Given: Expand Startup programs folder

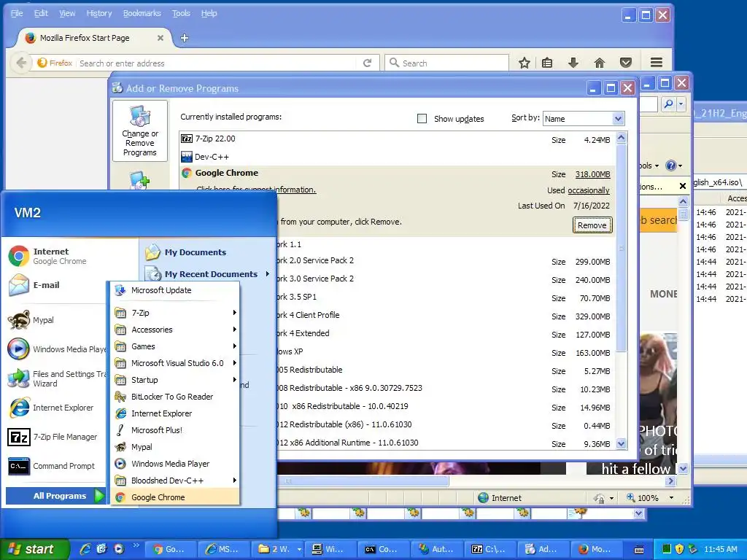Looking at the screenshot, I should point(175,379).
